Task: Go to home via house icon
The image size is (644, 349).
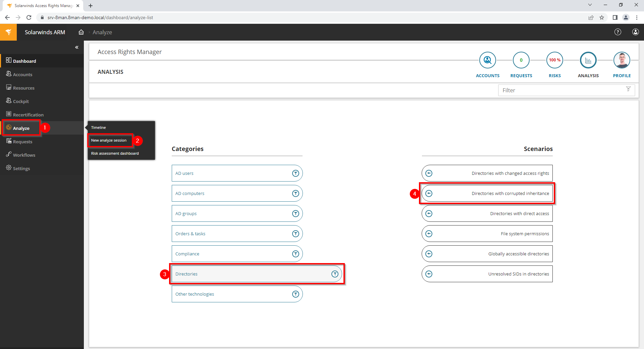Action: pyautogui.click(x=81, y=32)
